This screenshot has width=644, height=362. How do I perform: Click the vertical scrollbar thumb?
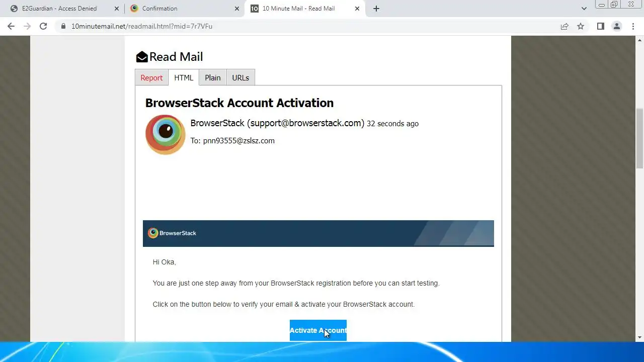(x=640, y=138)
